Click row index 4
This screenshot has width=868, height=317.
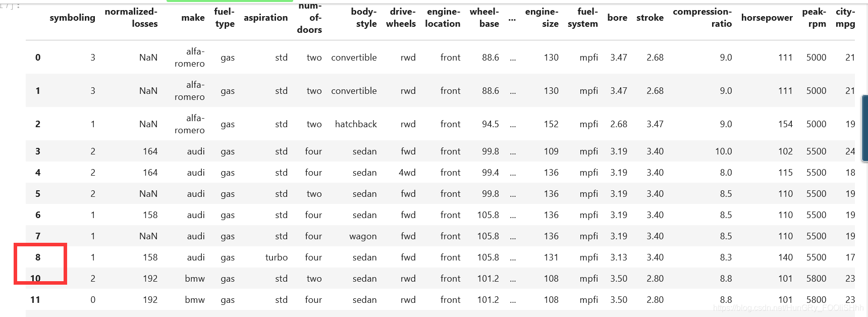[x=38, y=173]
